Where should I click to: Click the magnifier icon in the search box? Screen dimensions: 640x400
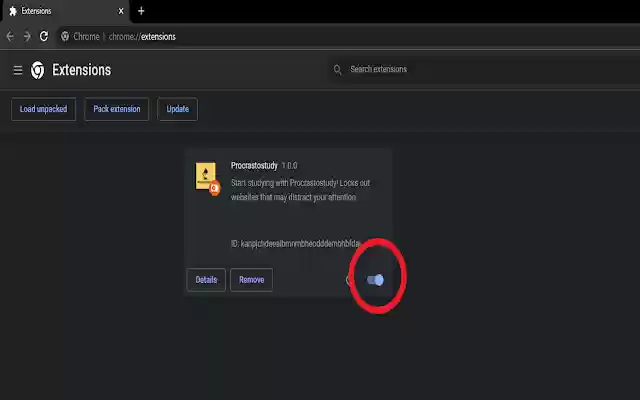coord(337,70)
